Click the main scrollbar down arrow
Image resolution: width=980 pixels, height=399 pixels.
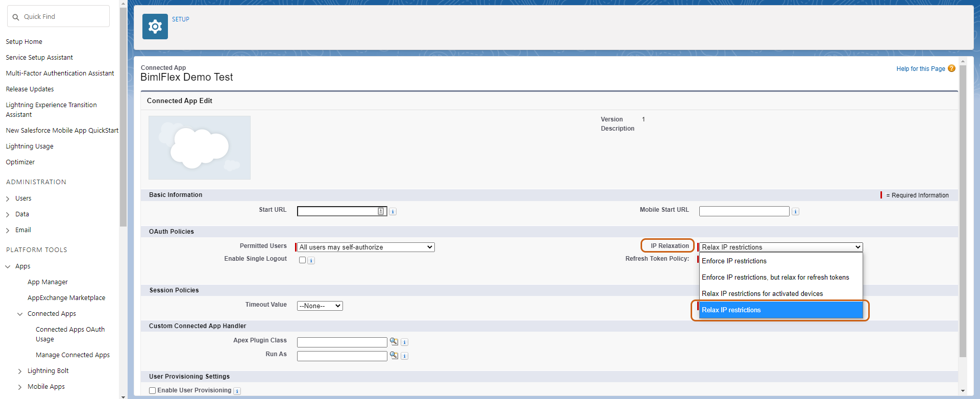(963, 391)
